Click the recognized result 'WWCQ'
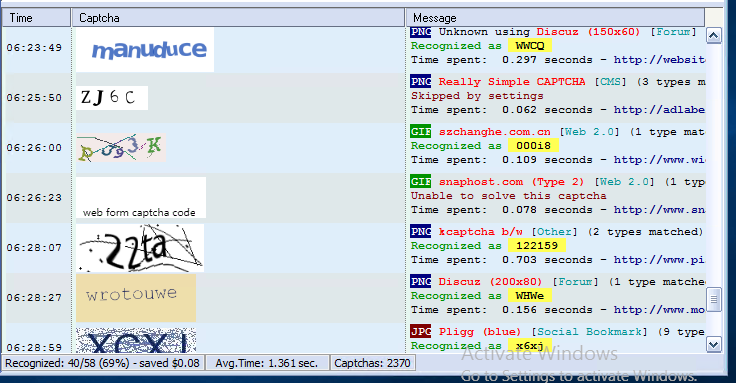This screenshot has width=736, height=383. pos(530,46)
